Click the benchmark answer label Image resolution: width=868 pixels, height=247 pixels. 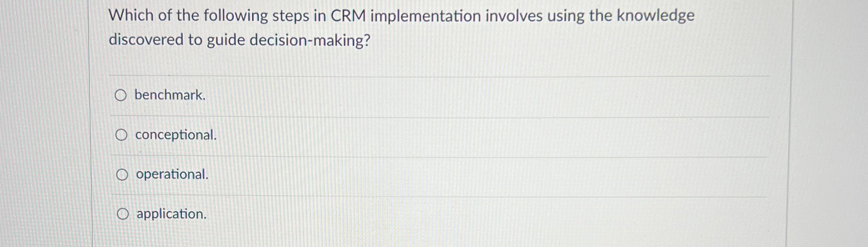tap(170, 95)
